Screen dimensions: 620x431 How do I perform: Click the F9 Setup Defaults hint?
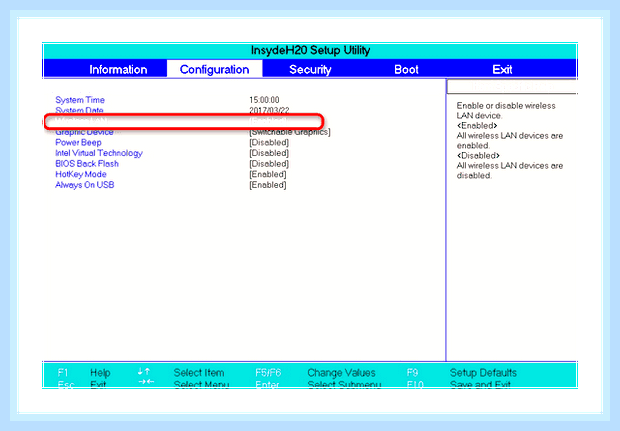point(461,372)
